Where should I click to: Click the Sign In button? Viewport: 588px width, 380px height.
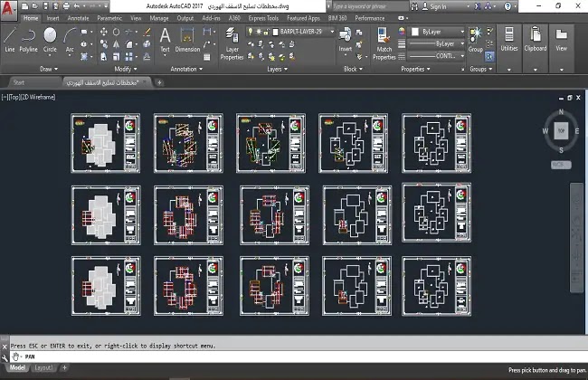434,6
